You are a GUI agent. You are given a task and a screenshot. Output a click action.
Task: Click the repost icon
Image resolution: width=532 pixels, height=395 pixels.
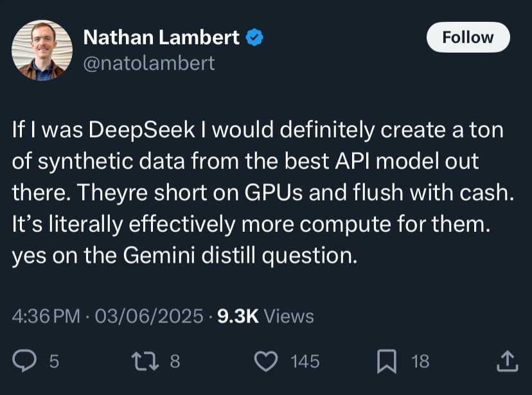[145, 361]
